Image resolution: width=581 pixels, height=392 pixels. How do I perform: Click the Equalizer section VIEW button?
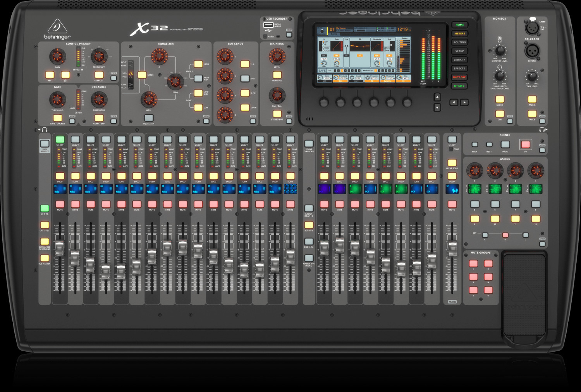206,121
